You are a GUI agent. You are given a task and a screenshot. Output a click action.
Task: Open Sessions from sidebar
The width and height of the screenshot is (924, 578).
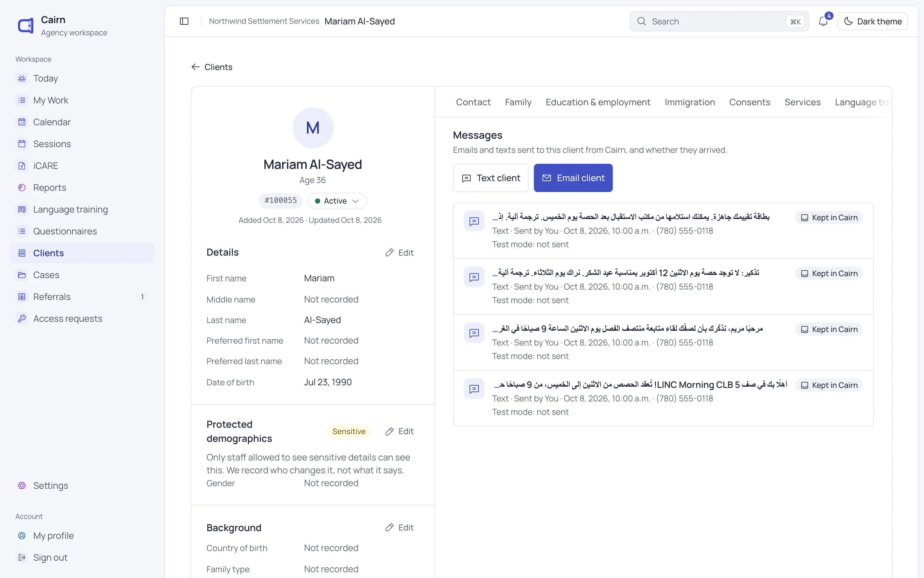82,144
